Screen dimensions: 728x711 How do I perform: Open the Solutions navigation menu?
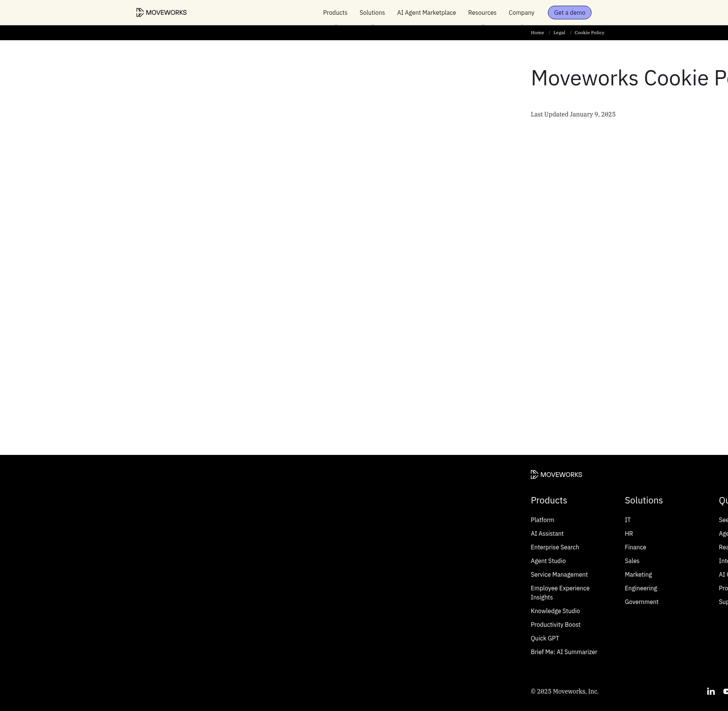372,13
